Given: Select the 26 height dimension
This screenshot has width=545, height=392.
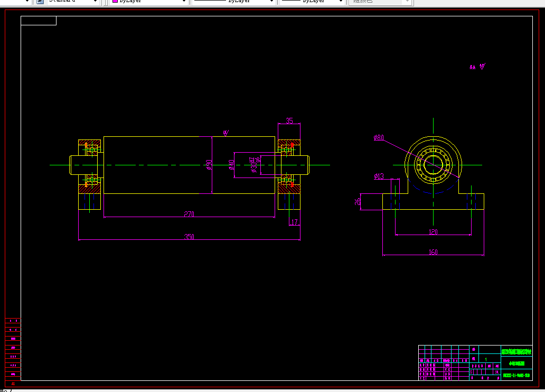Looking at the screenshot, I should pos(357,202).
